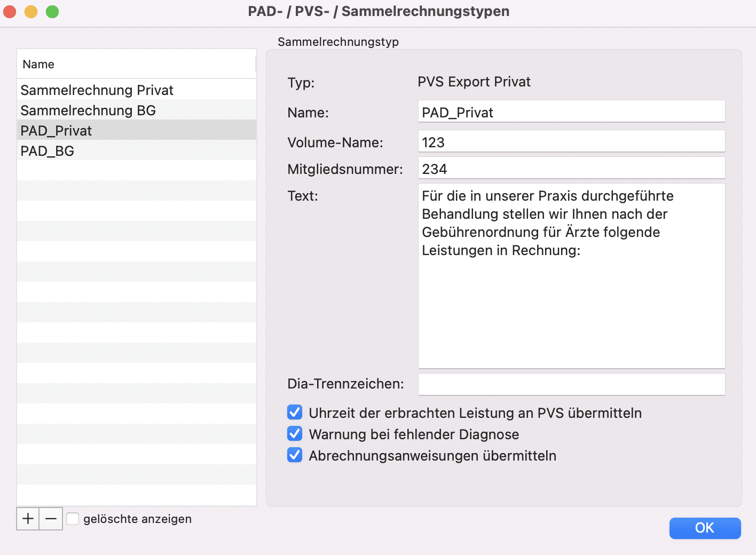
Task: Edit the Mitgliedsnummer field value 234
Action: (571, 168)
